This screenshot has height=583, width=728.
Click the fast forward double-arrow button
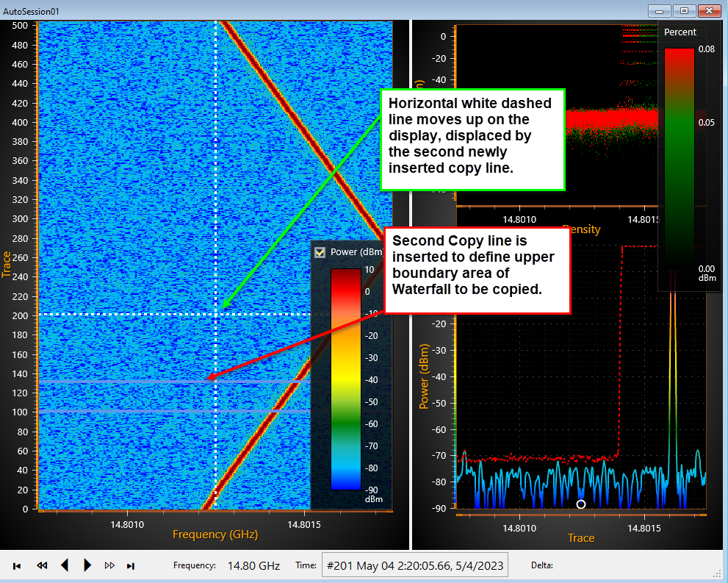109,565
